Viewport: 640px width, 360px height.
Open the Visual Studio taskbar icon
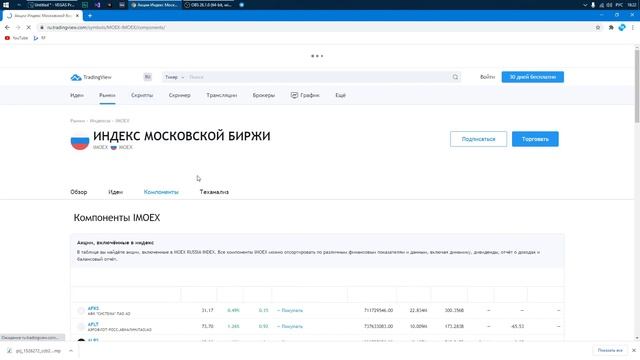click(98, 5)
